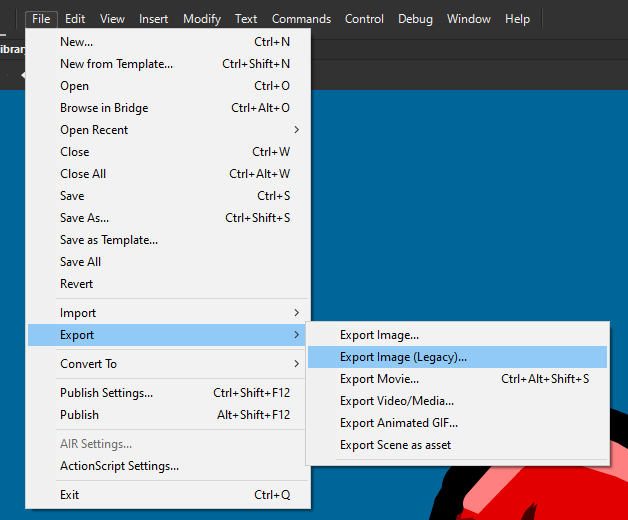
Task: Click Export Scene as asset
Action: pos(457,445)
